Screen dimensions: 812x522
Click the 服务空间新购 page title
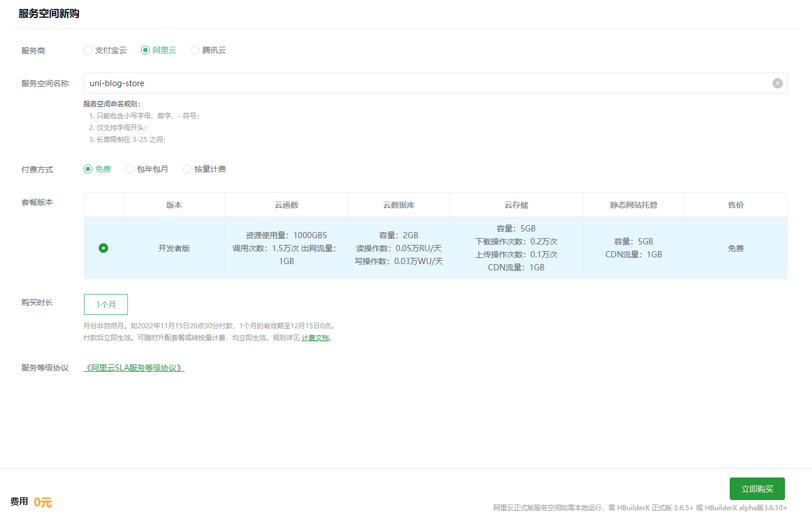(x=49, y=14)
